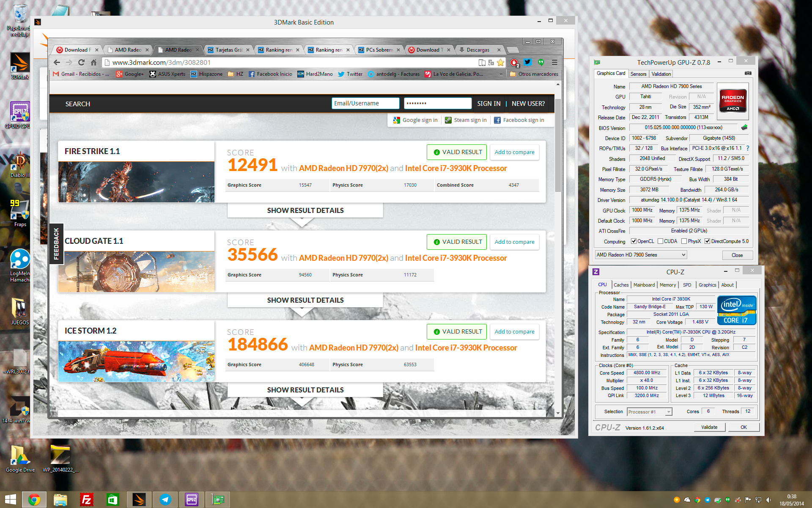The image size is (812, 508).
Task: Click the Radeon Graphics logo in GPU-Z
Action: tap(733, 101)
